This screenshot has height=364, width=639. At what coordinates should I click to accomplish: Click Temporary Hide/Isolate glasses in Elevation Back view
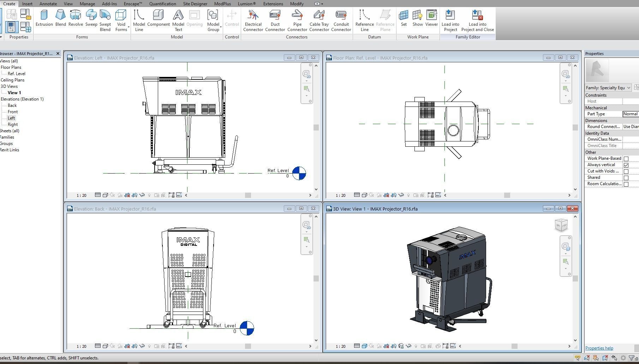(x=142, y=346)
